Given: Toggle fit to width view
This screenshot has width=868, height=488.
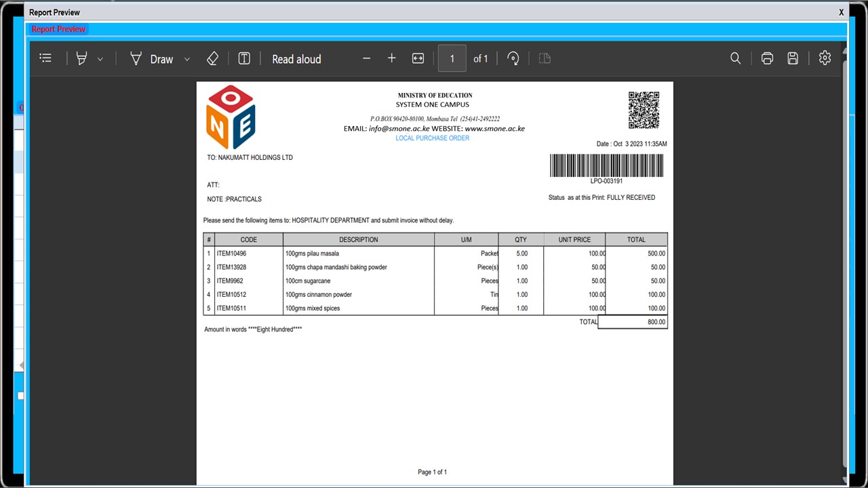Looking at the screenshot, I should (x=418, y=58).
